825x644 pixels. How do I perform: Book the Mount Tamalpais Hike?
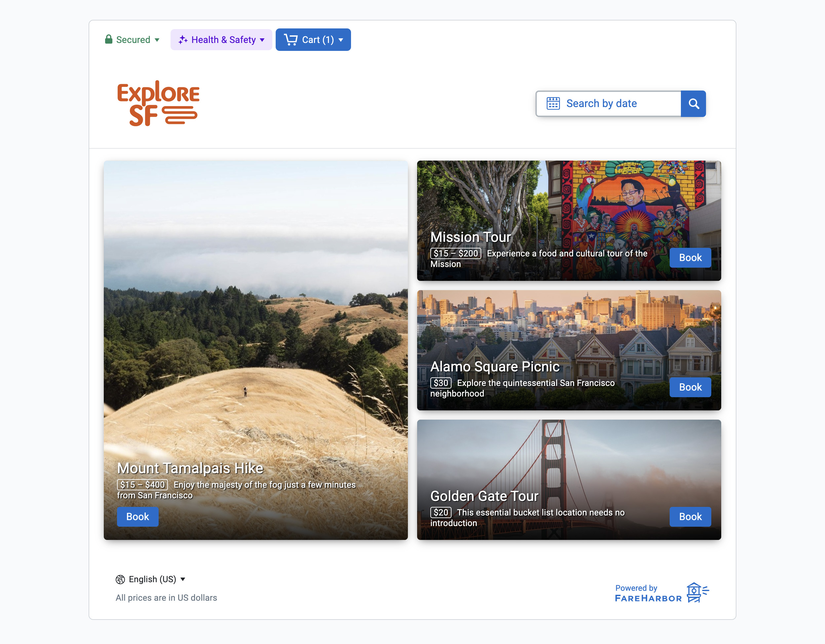point(137,517)
